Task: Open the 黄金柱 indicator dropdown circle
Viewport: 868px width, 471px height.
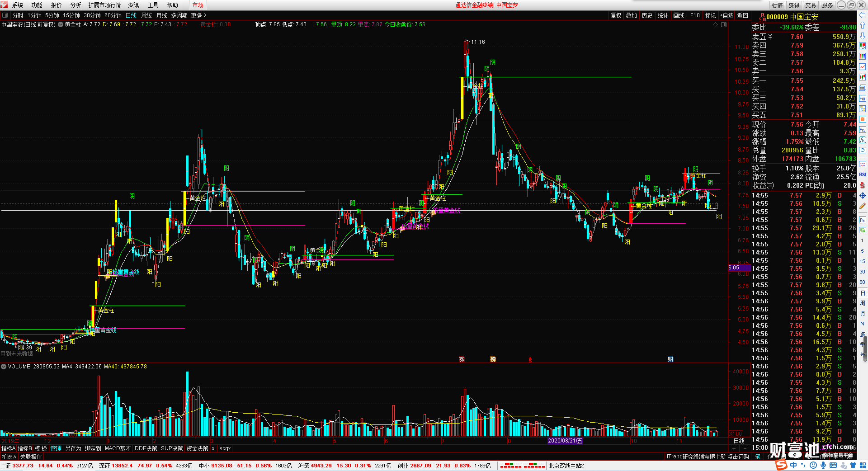Action: (61, 24)
